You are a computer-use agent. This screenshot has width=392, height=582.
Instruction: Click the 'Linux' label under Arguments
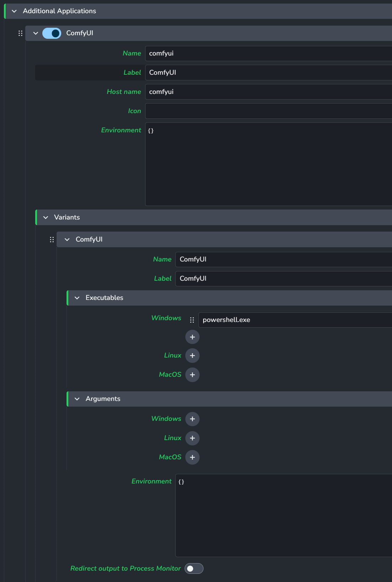point(173,438)
